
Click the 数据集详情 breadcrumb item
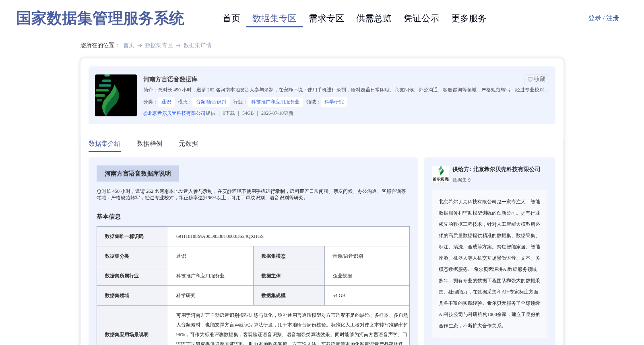click(198, 45)
